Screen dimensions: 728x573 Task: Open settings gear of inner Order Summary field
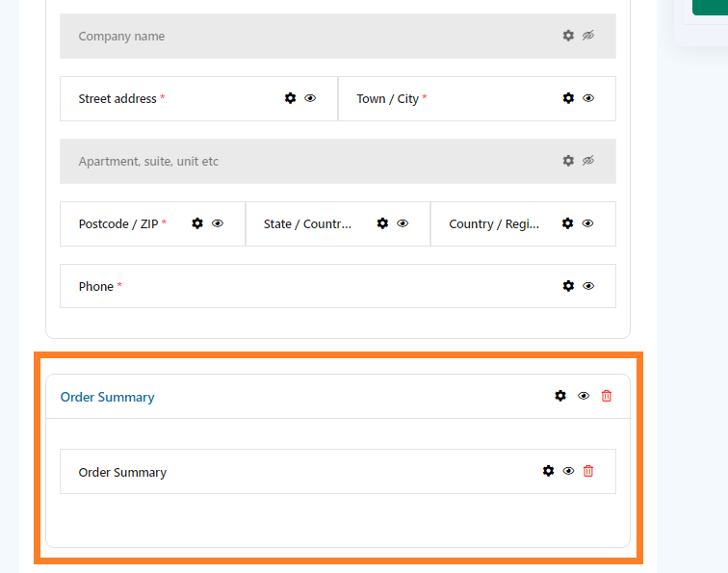coord(548,471)
